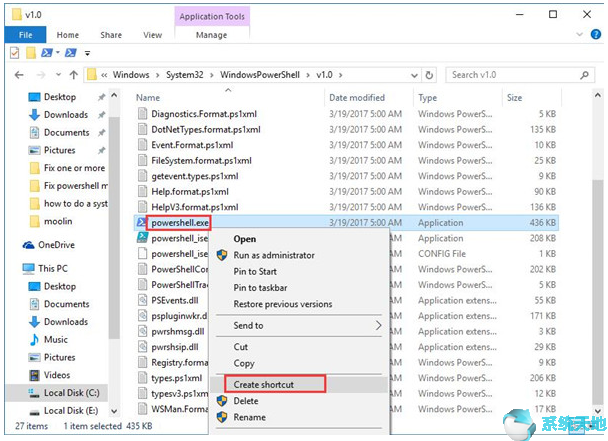
Task: Click the Up one level arrow
Action: click(74, 75)
